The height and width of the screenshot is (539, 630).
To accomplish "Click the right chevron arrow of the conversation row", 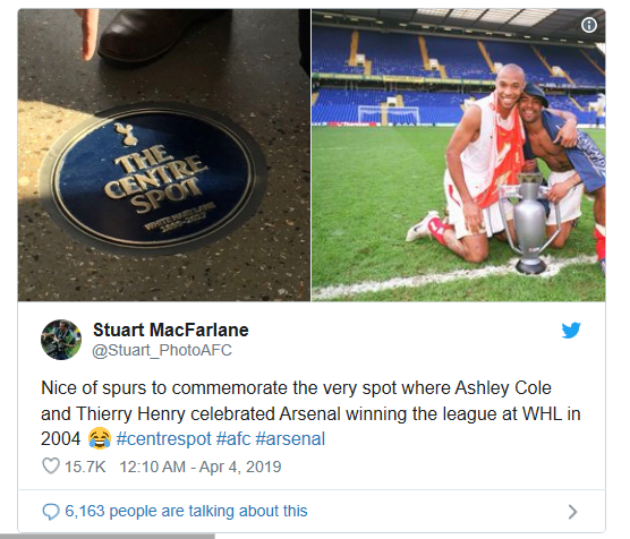I will click(572, 511).
